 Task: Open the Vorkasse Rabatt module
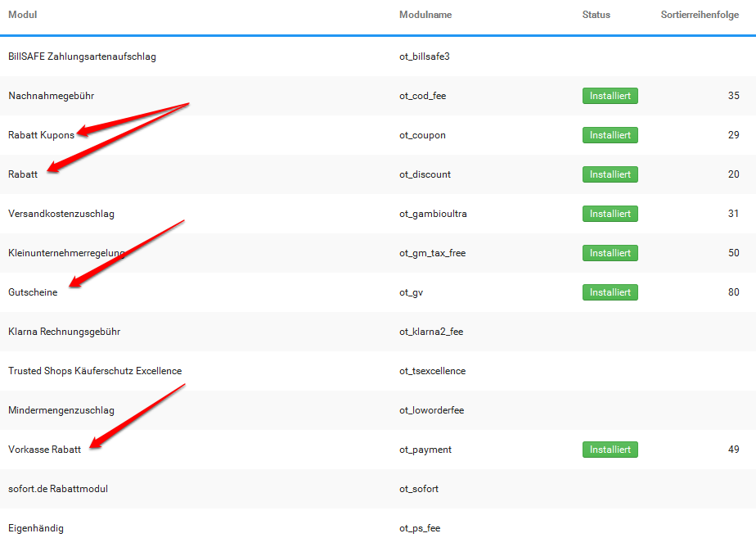point(44,450)
